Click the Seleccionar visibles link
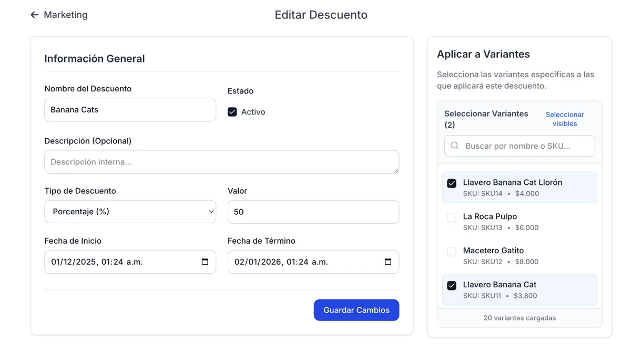This screenshot has height=364, width=631. click(564, 119)
